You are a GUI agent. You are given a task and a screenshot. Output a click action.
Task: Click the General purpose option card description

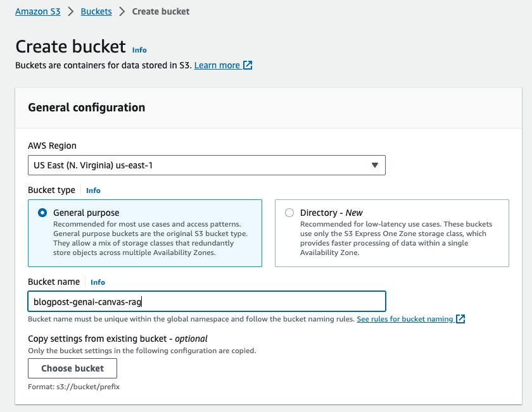(150, 239)
